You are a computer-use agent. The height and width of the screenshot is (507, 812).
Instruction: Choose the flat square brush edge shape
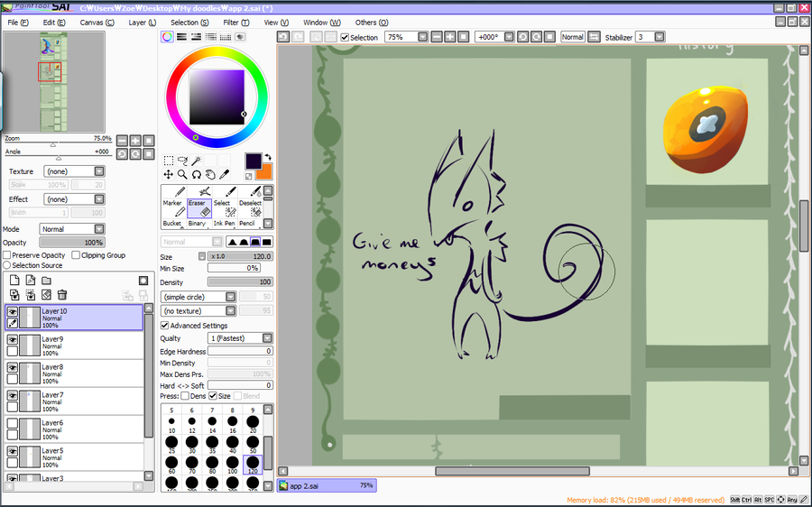267,242
